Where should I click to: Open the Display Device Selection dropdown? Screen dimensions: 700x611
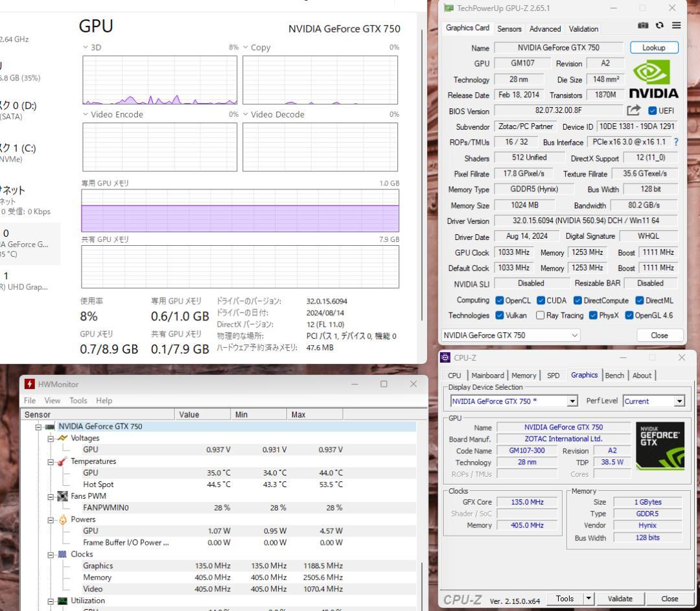tap(571, 401)
